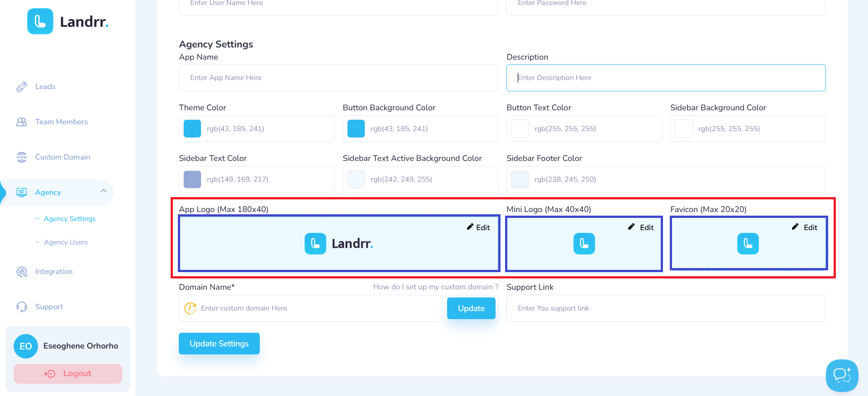Click the Landrr logo in the sidebar
This screenshot has height=396, width=868.
[68, 21]
